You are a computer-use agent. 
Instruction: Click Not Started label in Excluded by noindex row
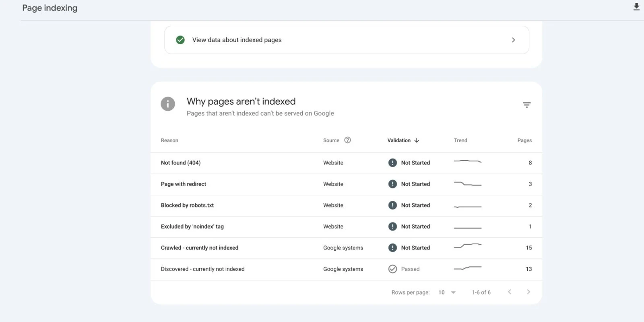pyautogui.click(x=415, y=227)
